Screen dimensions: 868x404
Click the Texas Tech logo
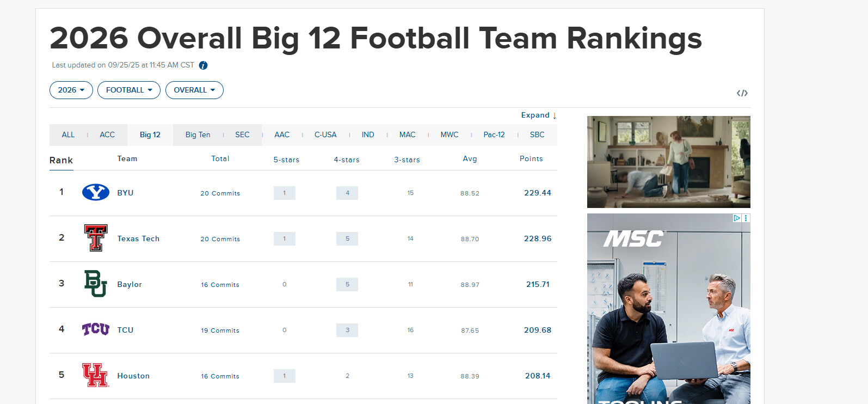[x=96, y=238]
